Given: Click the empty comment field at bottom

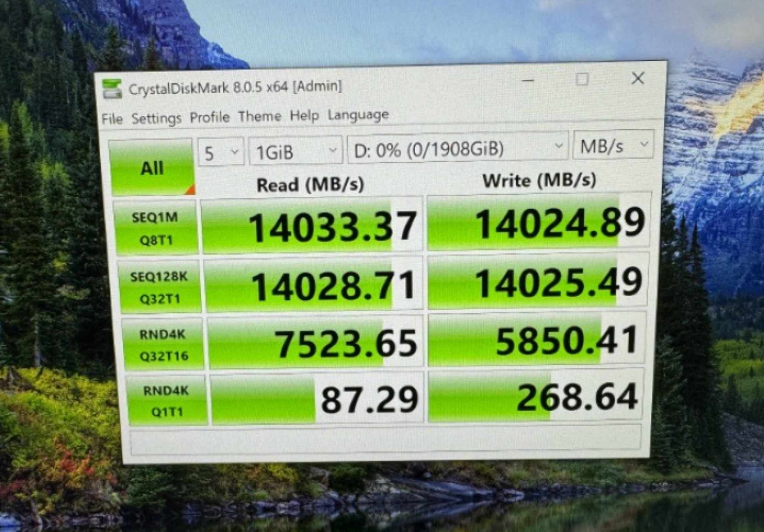Looking at the screenshot, I should (x=386, y=440).
